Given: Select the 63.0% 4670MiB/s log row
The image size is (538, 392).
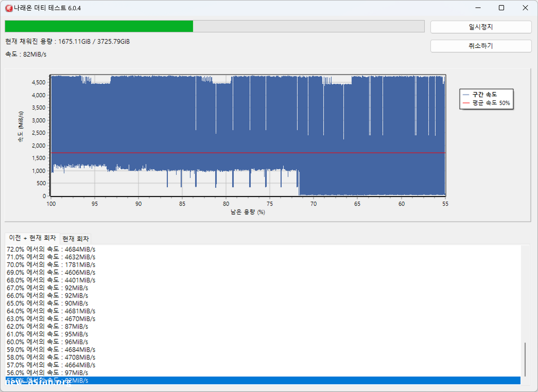Looking at the screenshot, I should [x=263, y=319].
